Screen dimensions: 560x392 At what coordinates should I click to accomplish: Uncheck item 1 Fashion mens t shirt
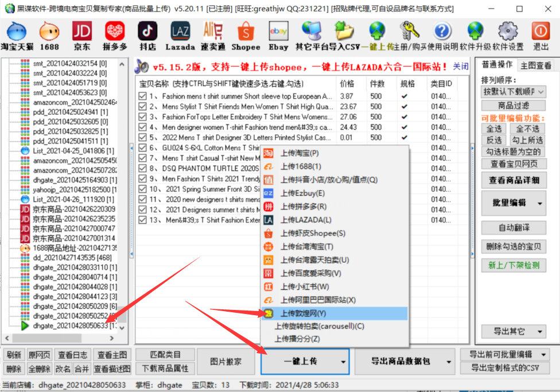142,96
